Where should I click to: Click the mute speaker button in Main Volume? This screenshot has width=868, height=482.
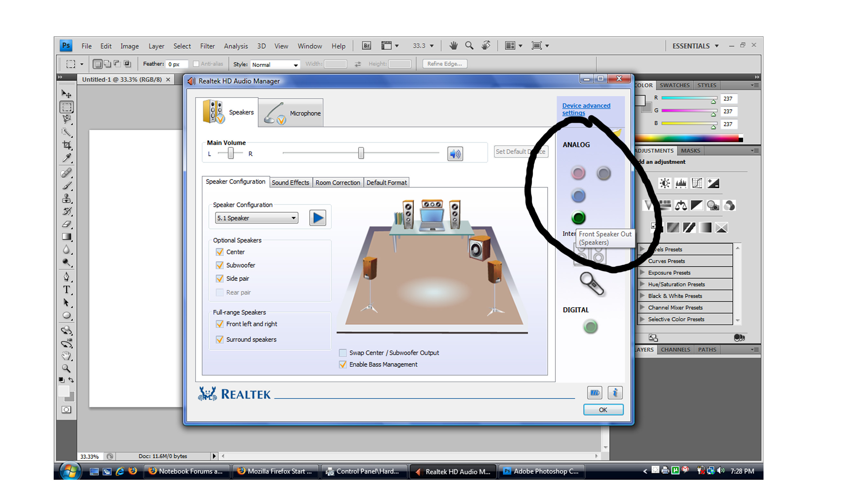tap(455, 154)
